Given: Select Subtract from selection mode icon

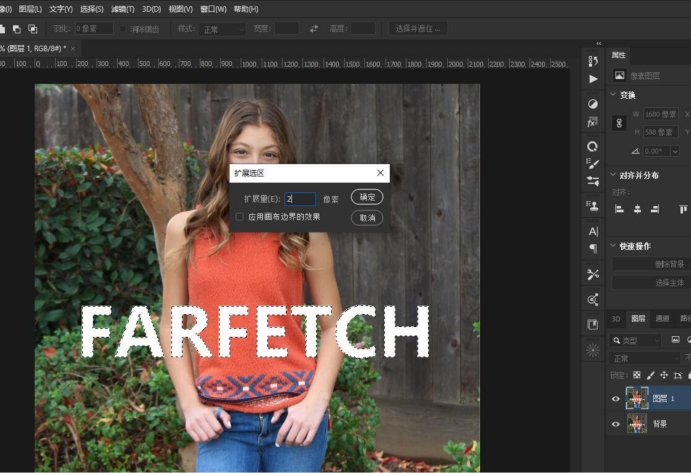Looking at the screenshot, I should pos(17,29).
